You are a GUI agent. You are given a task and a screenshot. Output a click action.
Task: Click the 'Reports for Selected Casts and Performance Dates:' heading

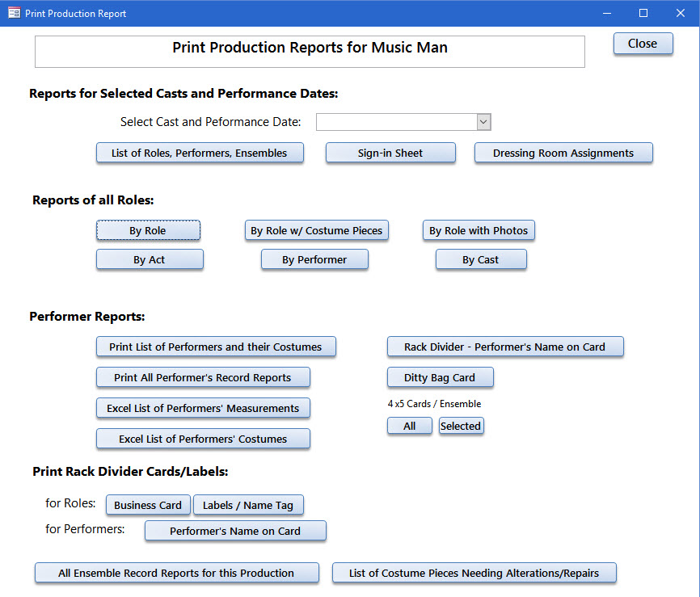pyautogui.click(x=183, y=94)
